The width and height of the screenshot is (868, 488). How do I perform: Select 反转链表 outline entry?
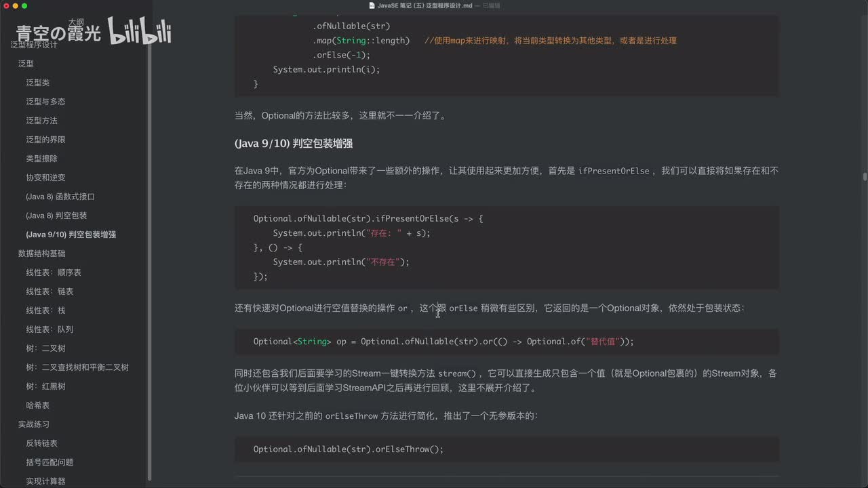click(x=42, y=443)
